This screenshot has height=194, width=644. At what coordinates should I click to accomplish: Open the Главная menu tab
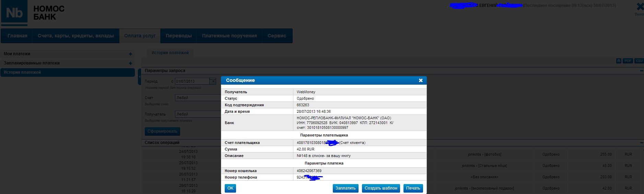coord(17,36)
